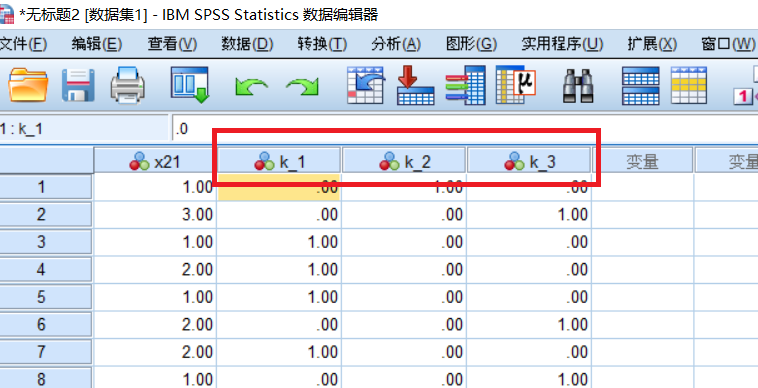
Task: Select row header 7
Action: (x=45, y=352)
